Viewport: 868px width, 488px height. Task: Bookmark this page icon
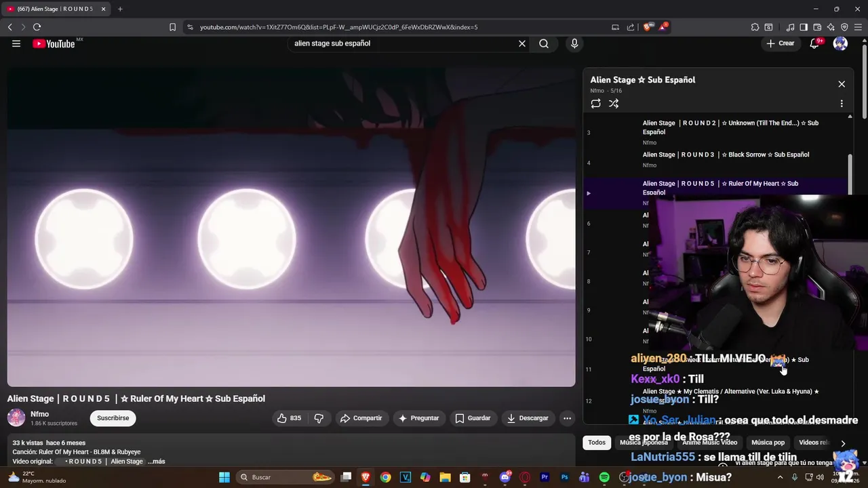point(172,27)
